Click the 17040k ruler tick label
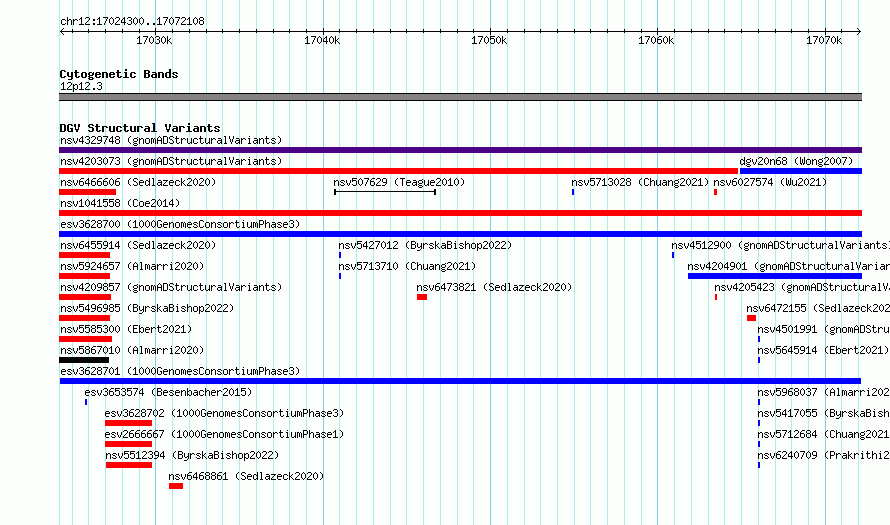Image resolution: width=890 pixels, height=525 pixels. click(322, 40)
